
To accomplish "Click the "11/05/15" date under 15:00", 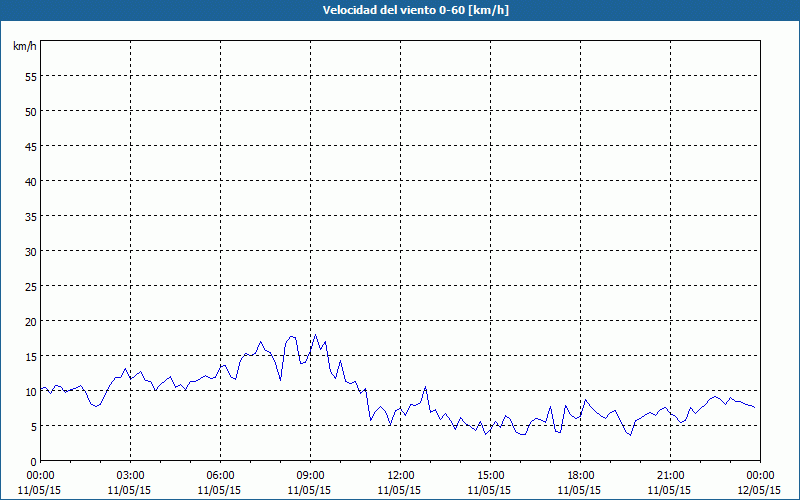I will 489,490.
